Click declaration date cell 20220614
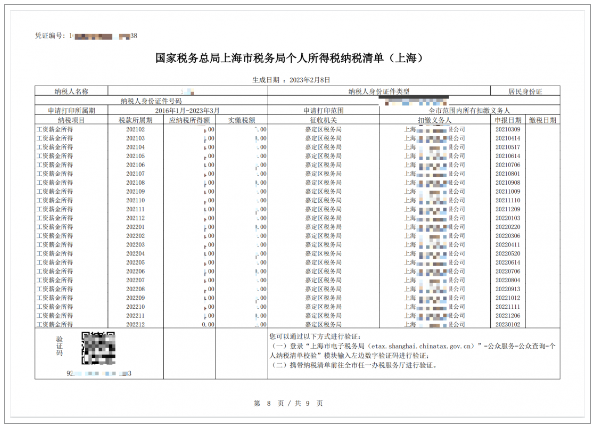Viewport: 599px width, 430px height. click(x=508, y=262)
